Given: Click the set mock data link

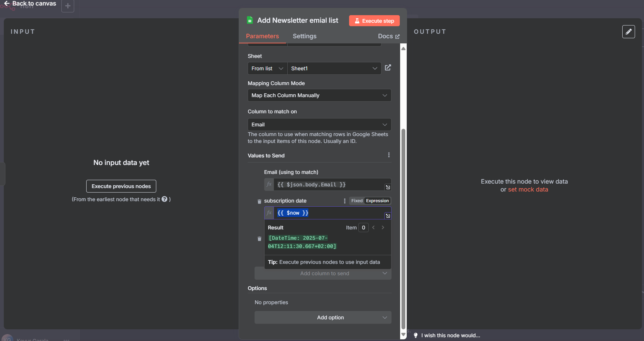Looking at the screenshot, I should [x=528, y=189].
